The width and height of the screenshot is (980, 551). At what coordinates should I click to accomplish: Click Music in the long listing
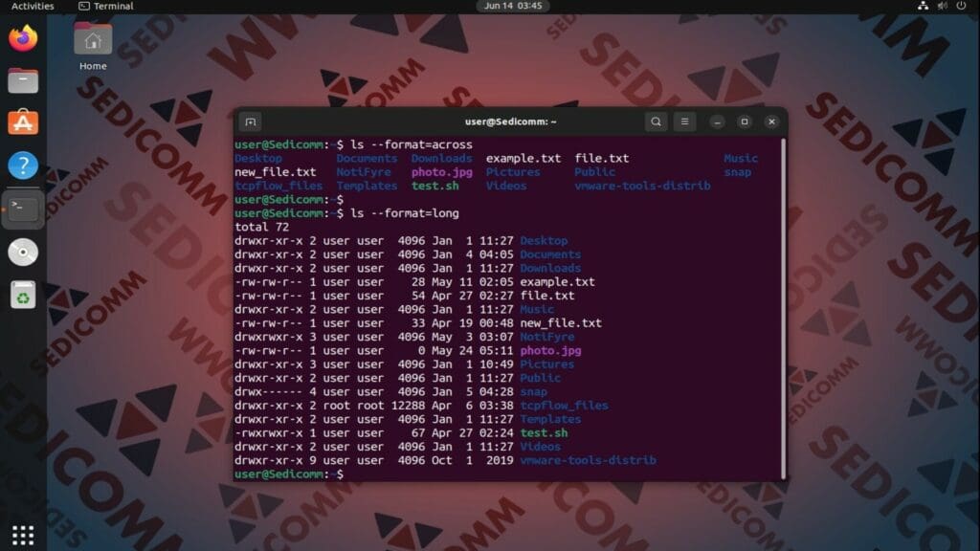[x=537, y=309]
